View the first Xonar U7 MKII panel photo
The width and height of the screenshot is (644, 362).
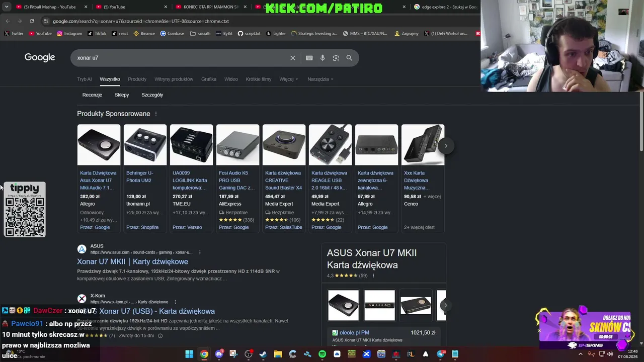click(x=344, y=305)
